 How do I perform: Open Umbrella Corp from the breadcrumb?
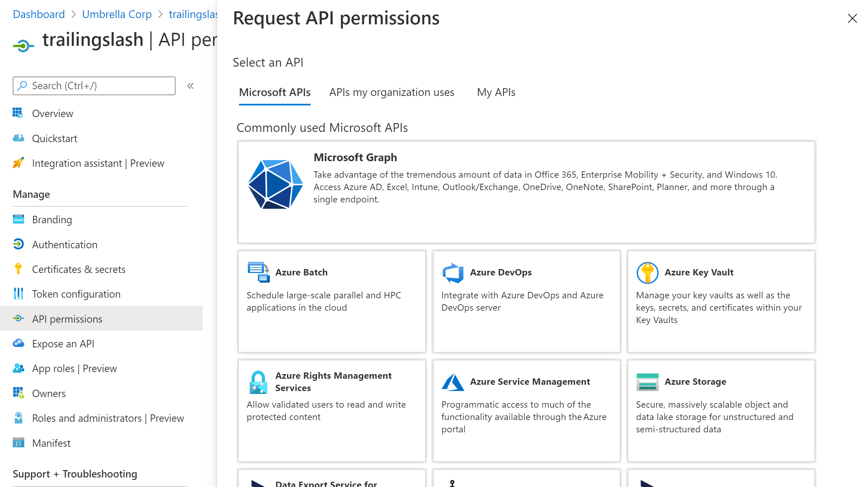[x=117, y=14]
